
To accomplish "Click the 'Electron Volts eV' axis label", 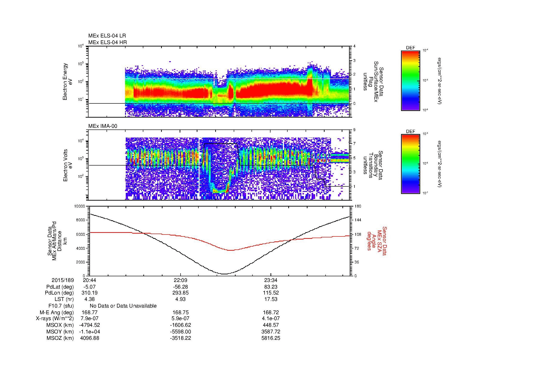I will click(67, 165).
